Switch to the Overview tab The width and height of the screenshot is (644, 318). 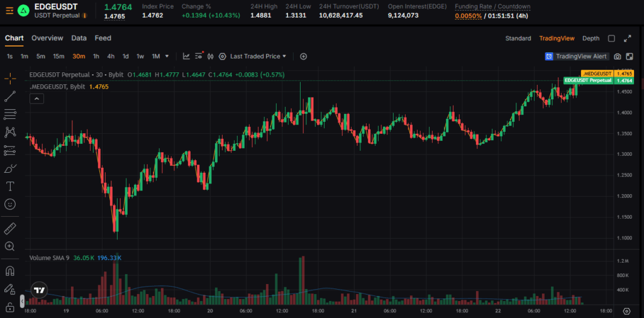point(47,38)
